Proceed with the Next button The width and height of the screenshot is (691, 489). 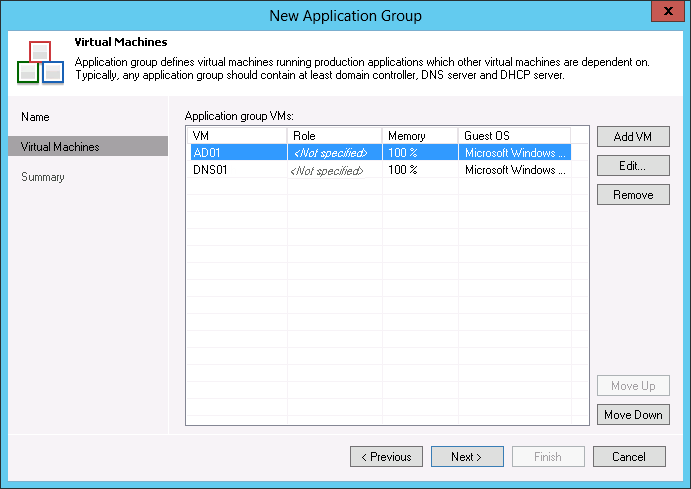pos(467,457)
